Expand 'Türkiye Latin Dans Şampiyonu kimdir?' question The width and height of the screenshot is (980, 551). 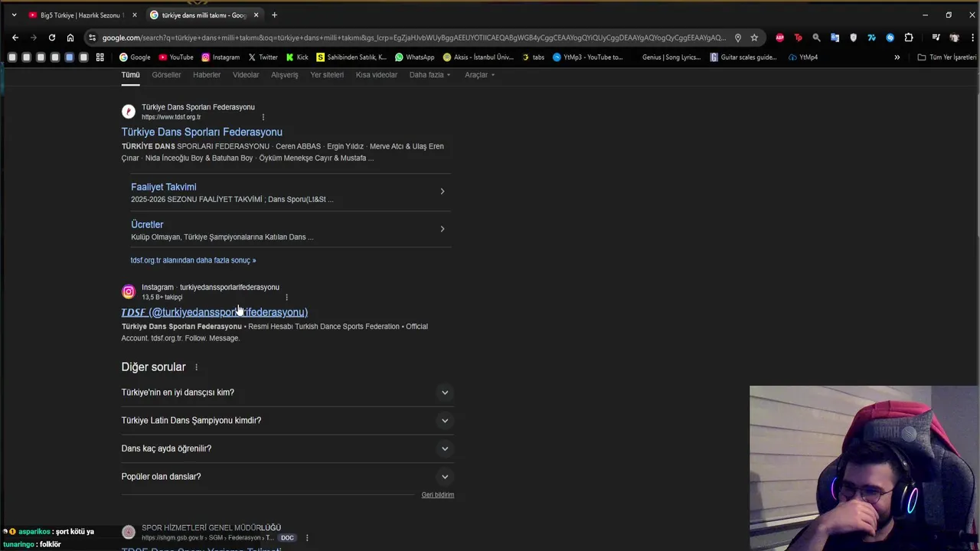287,420
